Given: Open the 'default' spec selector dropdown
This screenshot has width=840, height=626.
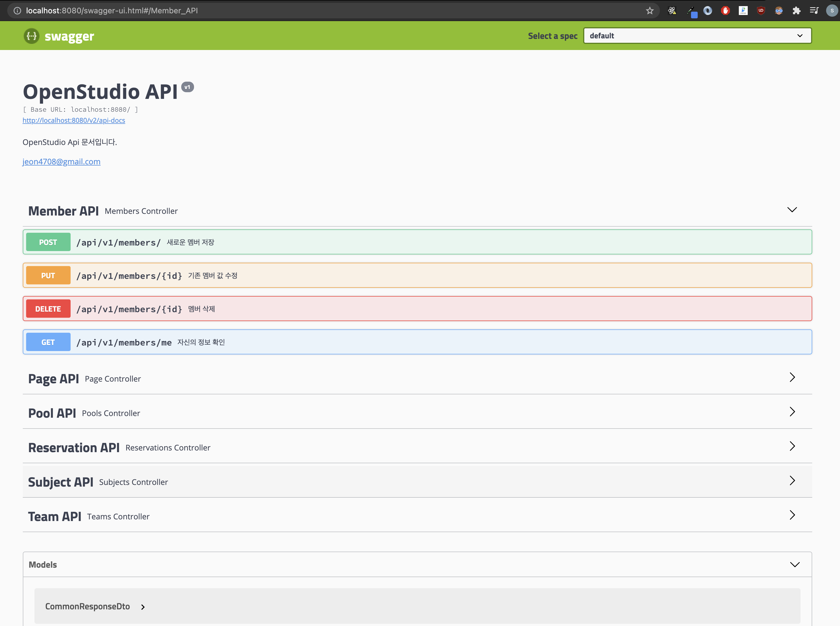Looking at the screenshot, I should click(697, 36).
